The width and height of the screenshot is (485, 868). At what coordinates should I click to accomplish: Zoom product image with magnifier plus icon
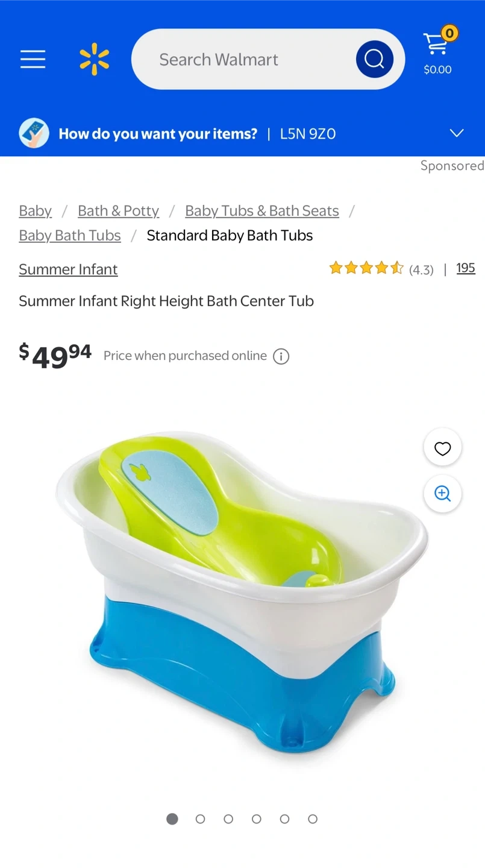pyautogui.click(x=443, y=494)
